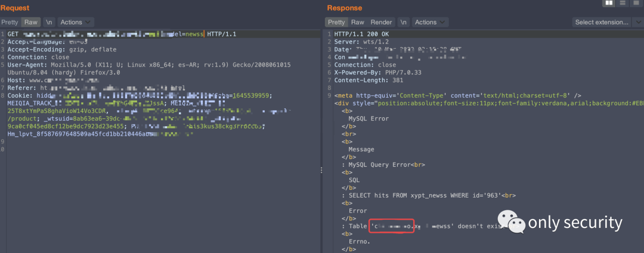Open the Render tab in Response pane
Image resolution: width=644 pixels, height=253 pixels.
pyautogui.click(x=381, y=22)
